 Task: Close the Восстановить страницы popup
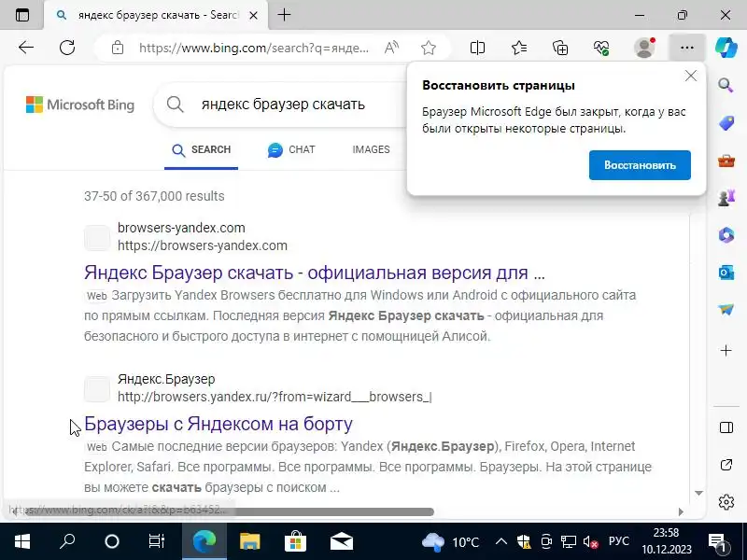coord(690,76)
